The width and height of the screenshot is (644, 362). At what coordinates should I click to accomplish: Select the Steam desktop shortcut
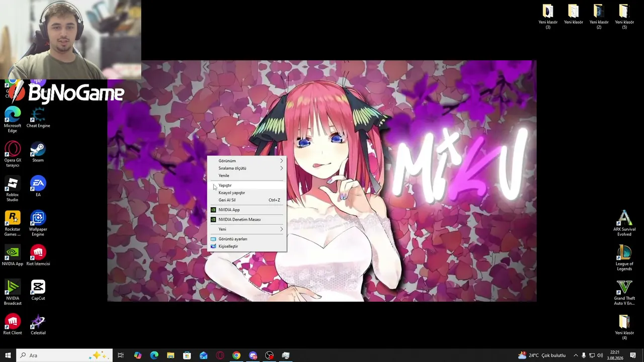pyautogui.click(x=38, y=152)
